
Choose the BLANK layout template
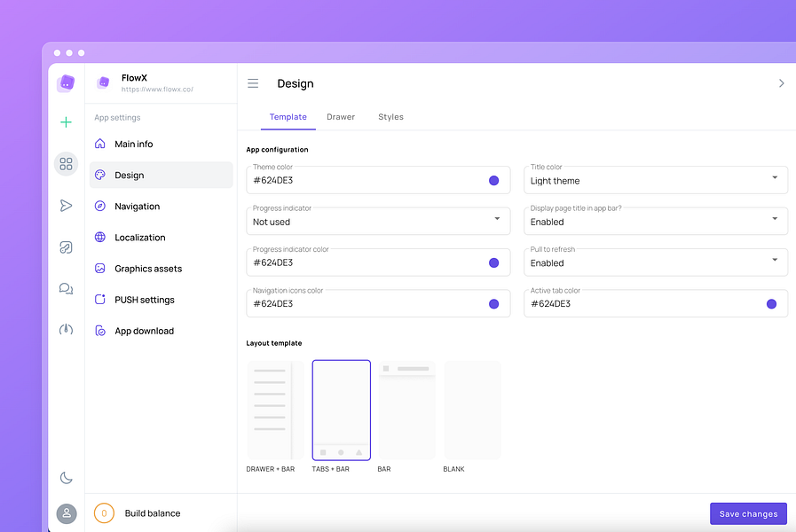pyautogui.click(x=473, y=410)
